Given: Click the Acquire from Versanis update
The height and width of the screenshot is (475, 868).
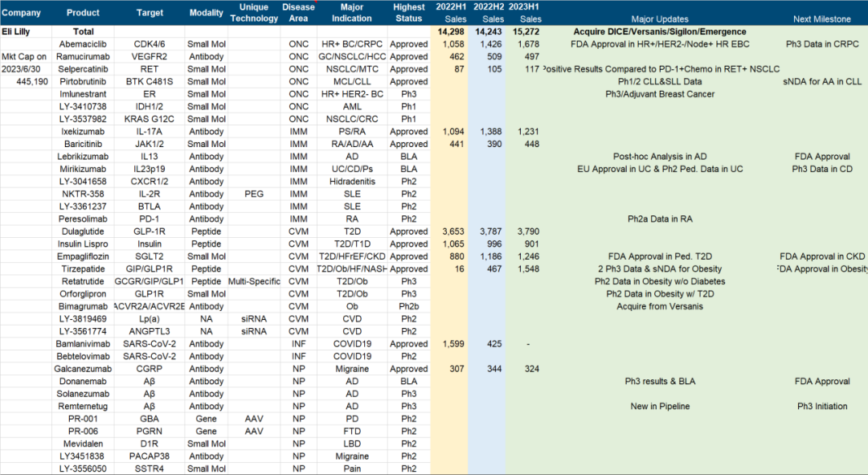Looking at the screenshot, I should click(660, 307).
